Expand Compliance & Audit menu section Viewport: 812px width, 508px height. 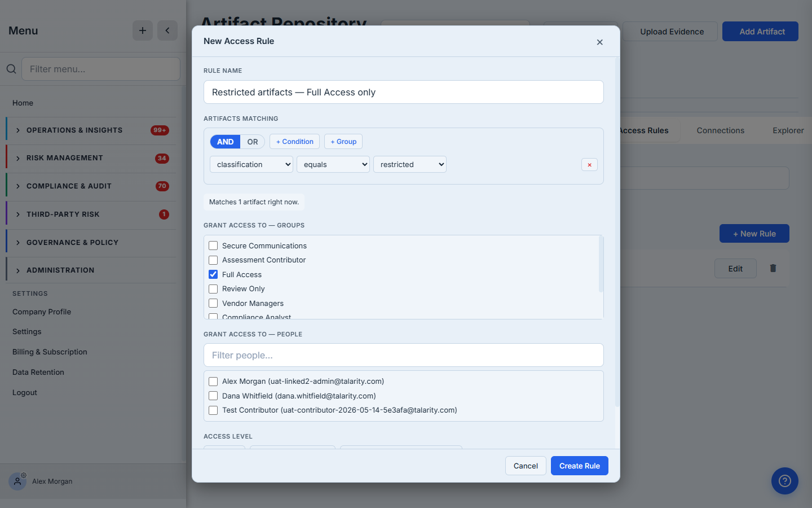tap(91, 186)
